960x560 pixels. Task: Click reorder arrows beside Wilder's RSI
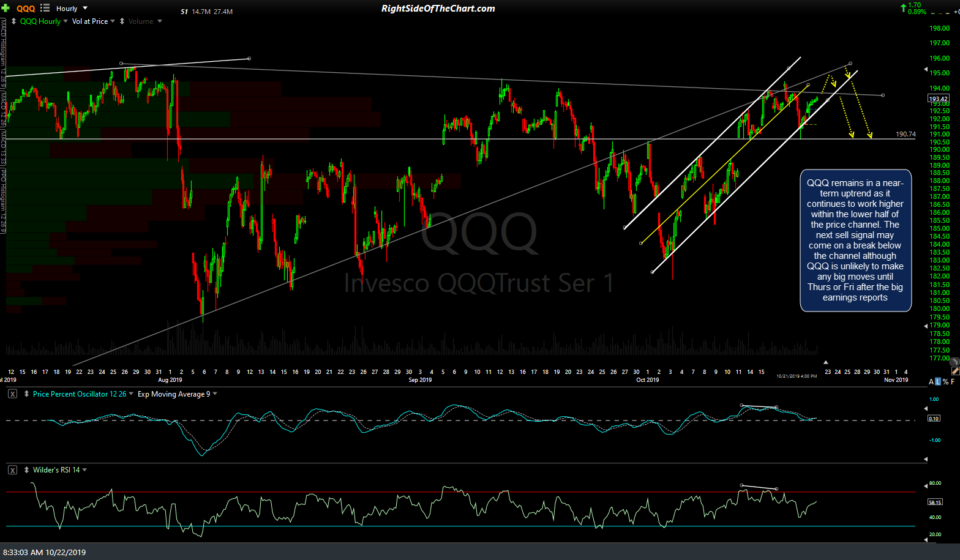click(x=26, y=470)
